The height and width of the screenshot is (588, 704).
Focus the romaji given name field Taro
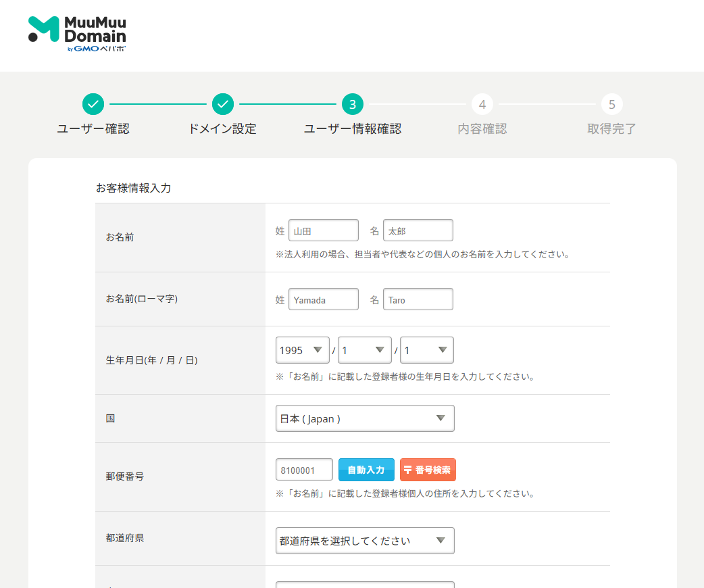418,299
